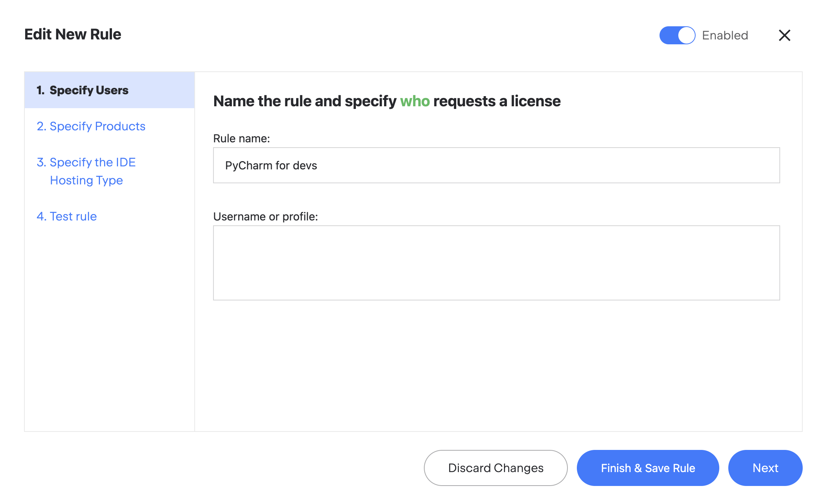Advance with the Next button
Screen dimensions: 826x504
(x=765, y=468)
